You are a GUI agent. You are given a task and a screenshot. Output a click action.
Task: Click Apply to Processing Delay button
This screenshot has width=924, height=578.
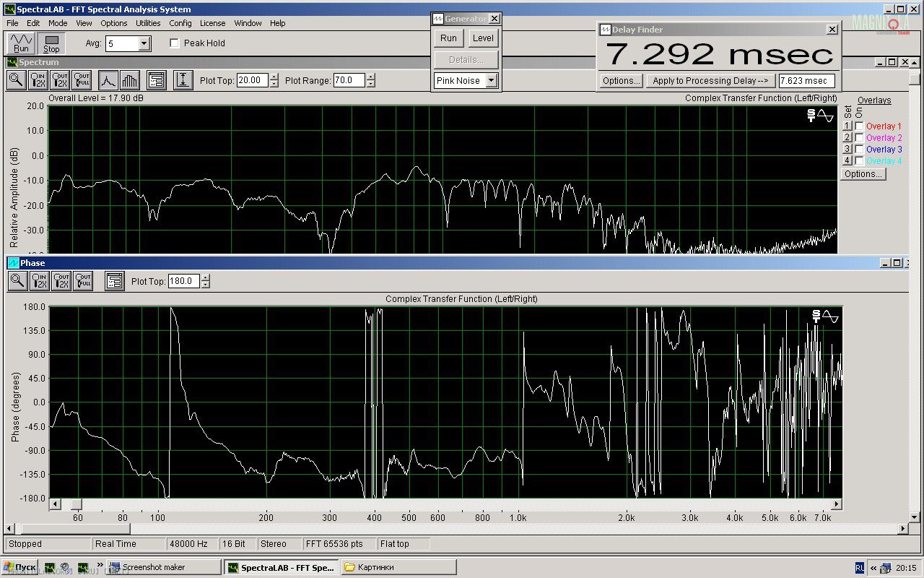[710, 81]
